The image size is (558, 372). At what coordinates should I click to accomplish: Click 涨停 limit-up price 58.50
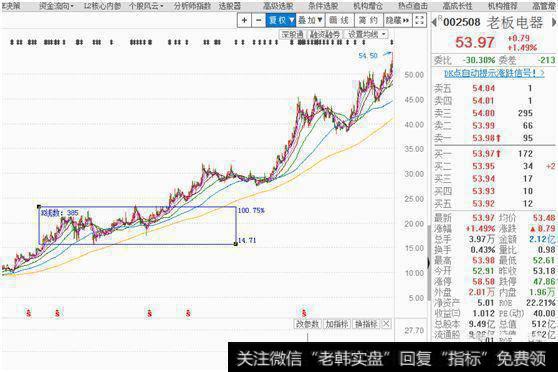point(484,282)
